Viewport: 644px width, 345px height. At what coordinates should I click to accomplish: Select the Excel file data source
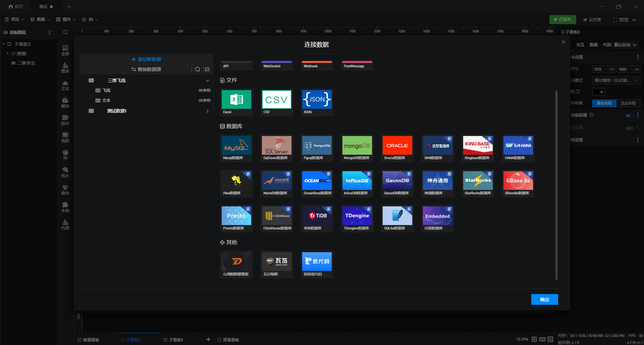point(236,102)
